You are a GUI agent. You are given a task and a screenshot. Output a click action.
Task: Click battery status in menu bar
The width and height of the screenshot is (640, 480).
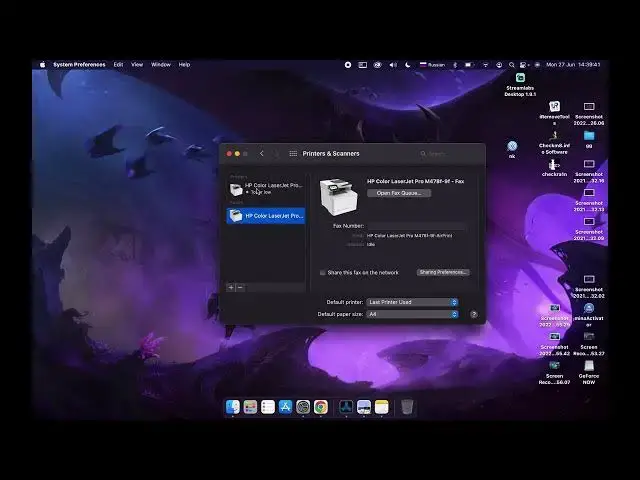pyautogui.click(x=469, y=65)
